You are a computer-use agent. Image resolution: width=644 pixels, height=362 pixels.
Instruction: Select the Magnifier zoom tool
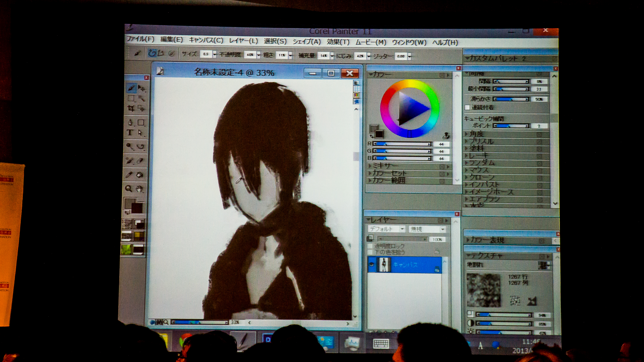(x=128, y=189)
